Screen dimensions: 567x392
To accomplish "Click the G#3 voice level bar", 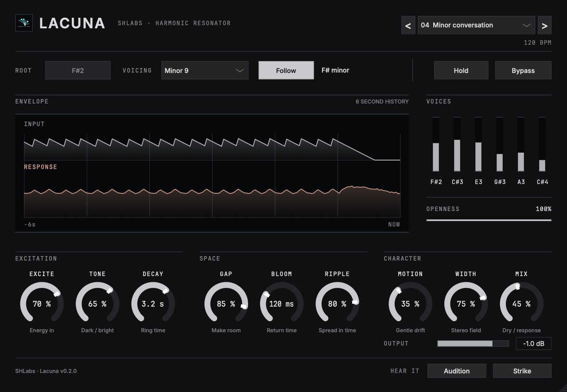I will (500, 144).
